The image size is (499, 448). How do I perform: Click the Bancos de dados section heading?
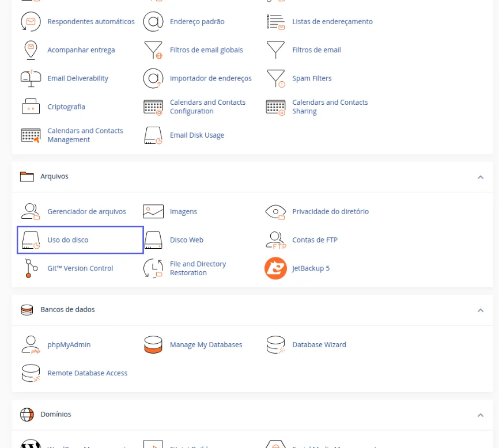[67, 310]
